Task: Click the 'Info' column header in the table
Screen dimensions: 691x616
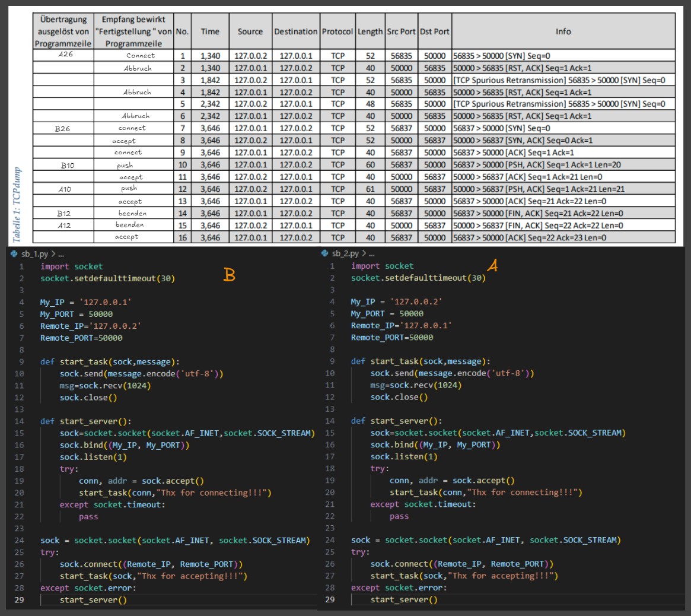Action: [563, 31]
